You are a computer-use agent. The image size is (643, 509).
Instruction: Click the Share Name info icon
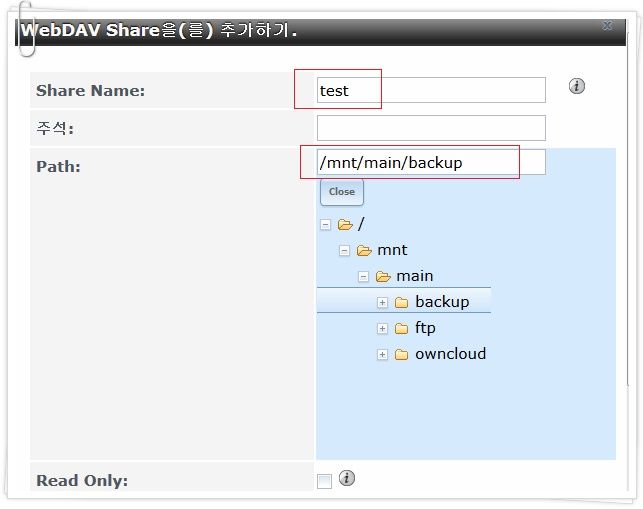[x=577, y=86]
